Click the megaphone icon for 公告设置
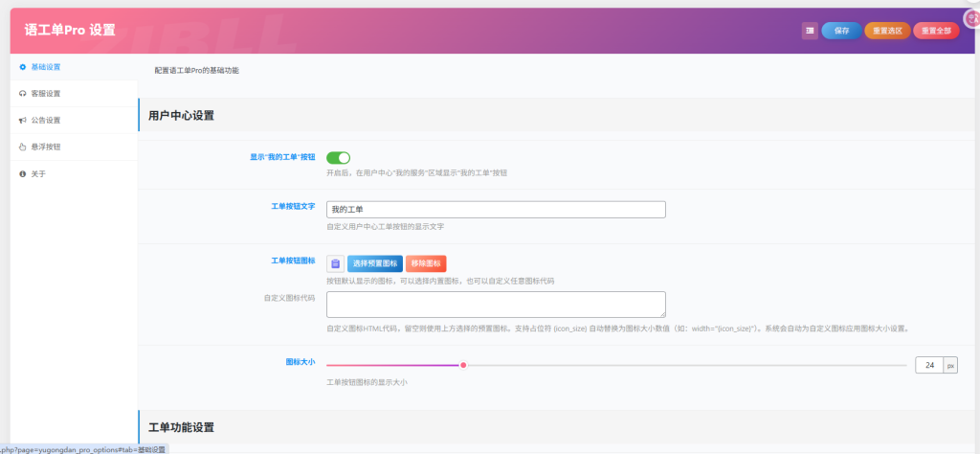Viewport: 980px width, 454px height. (22, 121)
